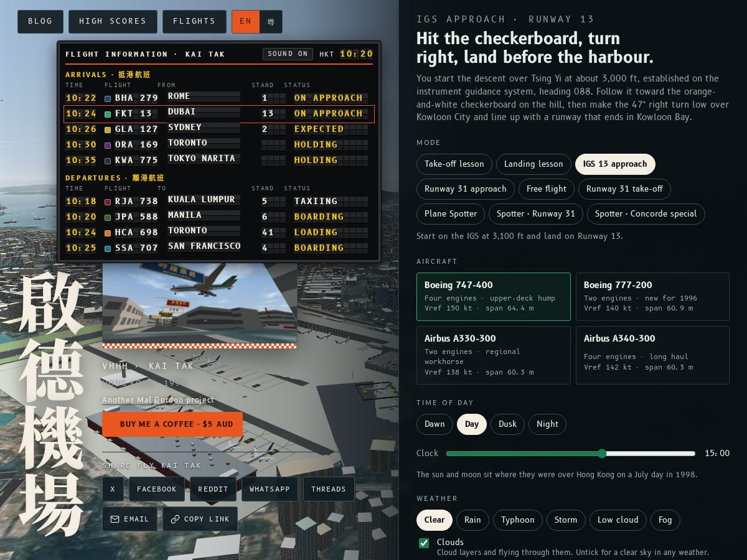
Task: Click the Clock time slider
Action: pyautogui.click(x=571, y=454)
